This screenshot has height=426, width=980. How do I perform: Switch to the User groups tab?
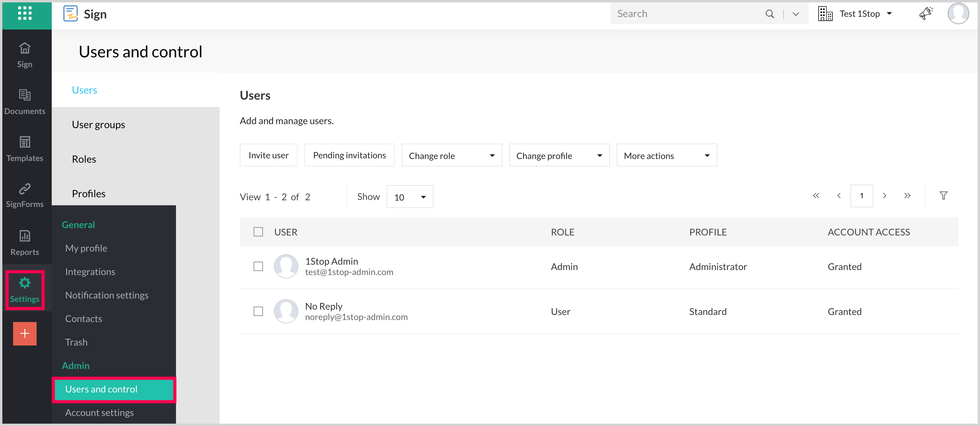pyautogui.click(x=98, y=125)
